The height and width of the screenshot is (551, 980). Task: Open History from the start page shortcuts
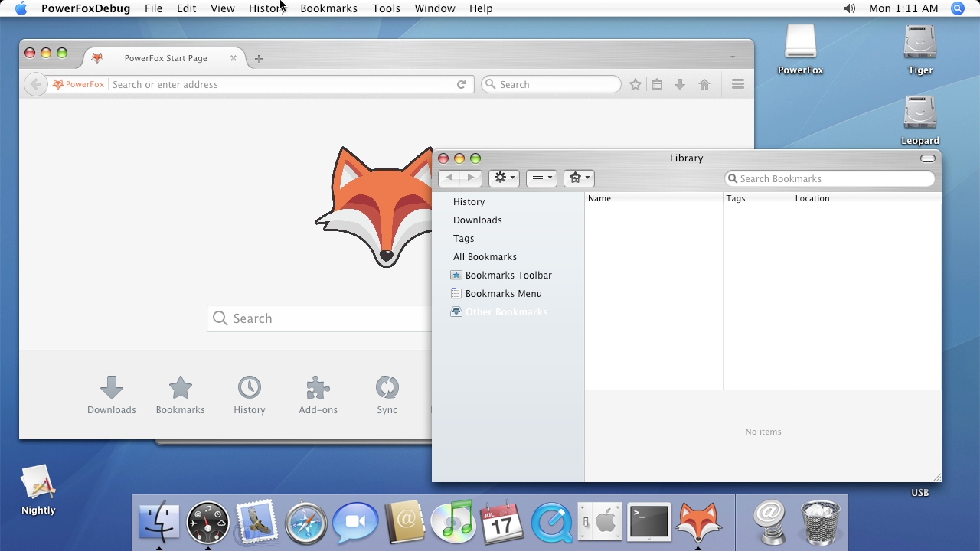250,396
